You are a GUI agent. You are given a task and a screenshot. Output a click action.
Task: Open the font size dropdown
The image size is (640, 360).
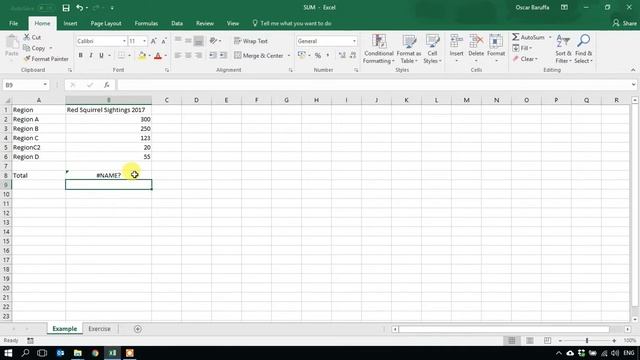(144, 41)
